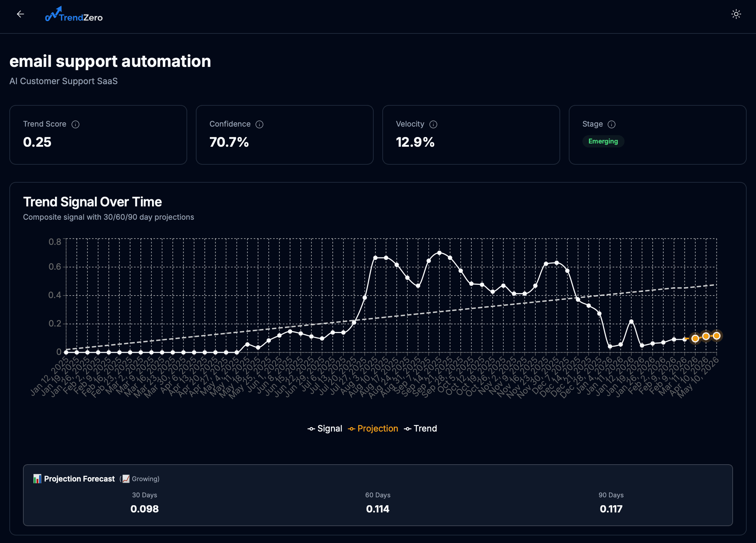756x543 pixels.
Task: Click the back arrow to return
Action: coord(20,14)
